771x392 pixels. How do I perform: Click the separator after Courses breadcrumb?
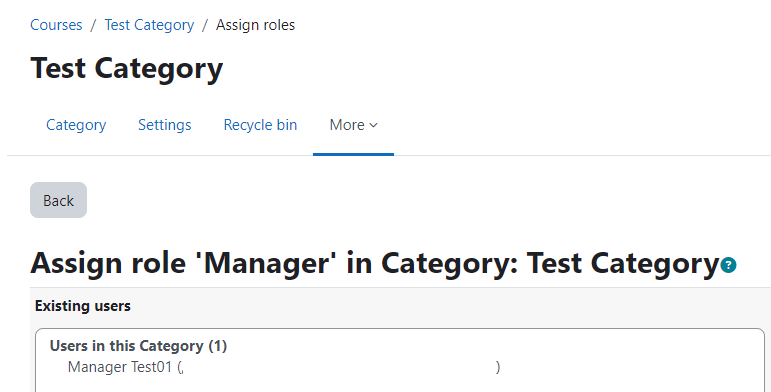[x=93, y=25]
